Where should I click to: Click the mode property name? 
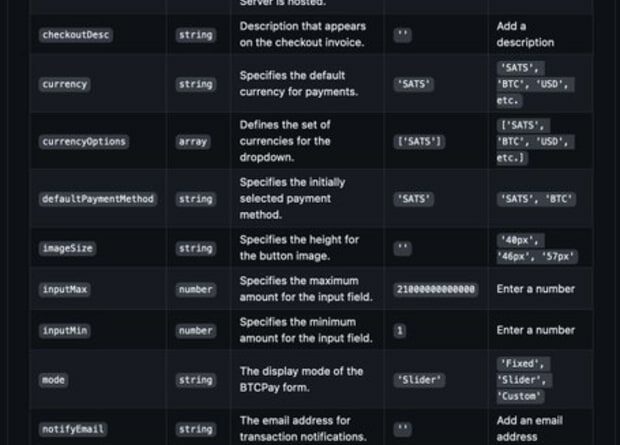pos(53,380)
